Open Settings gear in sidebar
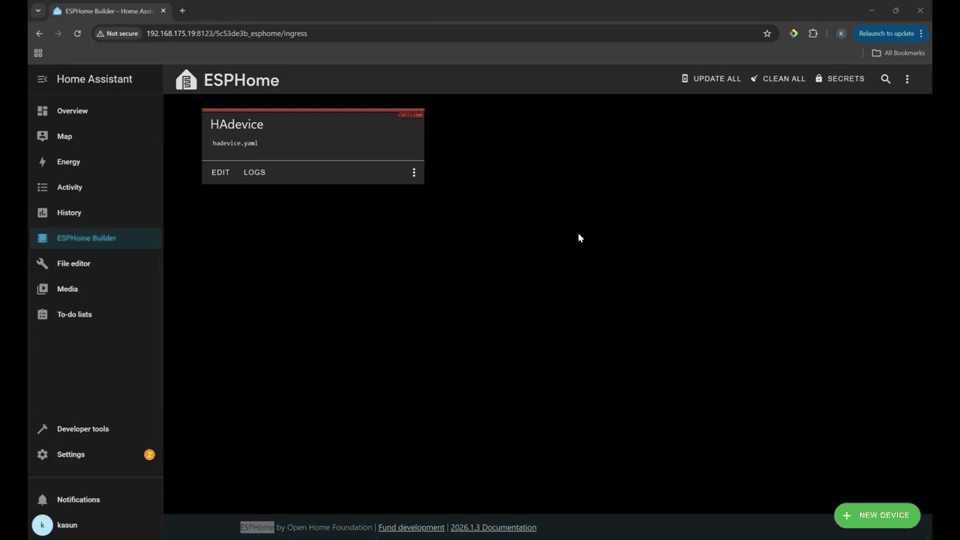This screenshot has height=540, width=960. (42, 454)
